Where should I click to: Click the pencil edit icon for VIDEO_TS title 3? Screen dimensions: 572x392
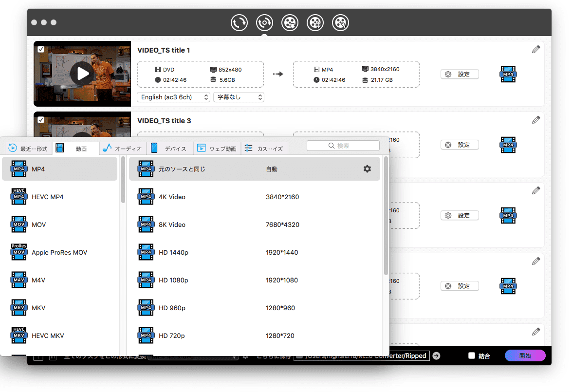coord(536,120)
